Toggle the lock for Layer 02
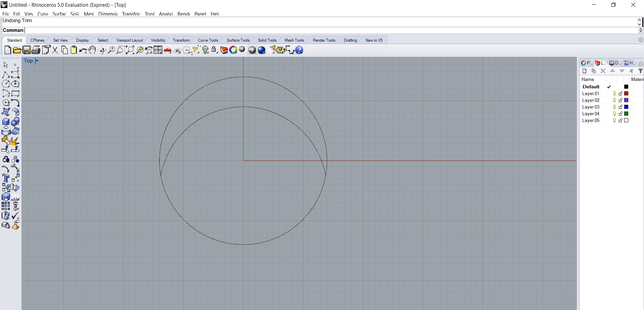 (621, 100)
